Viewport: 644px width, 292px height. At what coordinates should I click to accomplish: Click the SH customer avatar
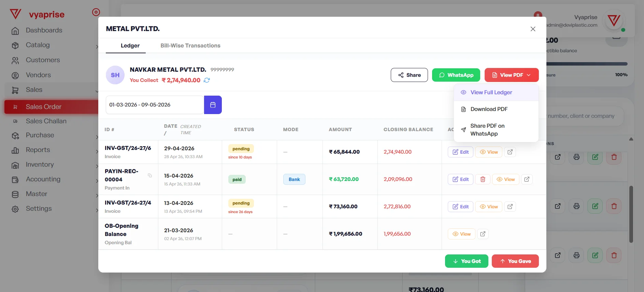click(x=115, y=75)
